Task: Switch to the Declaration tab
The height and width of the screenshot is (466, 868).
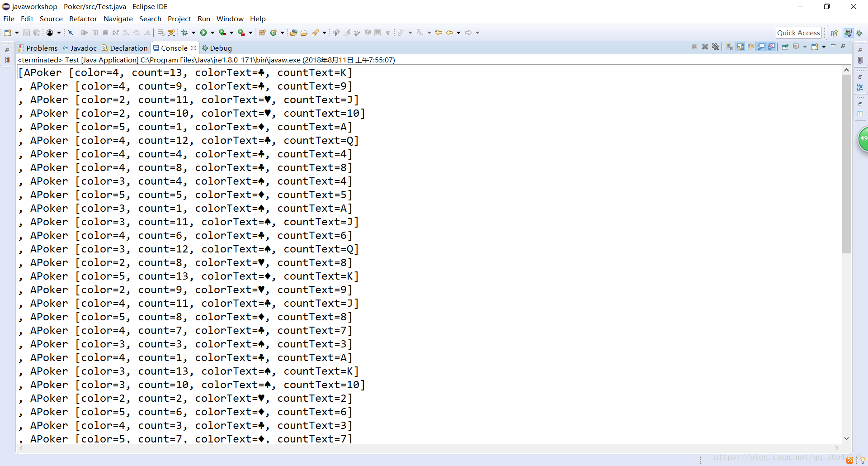Action: coord(125,48)
